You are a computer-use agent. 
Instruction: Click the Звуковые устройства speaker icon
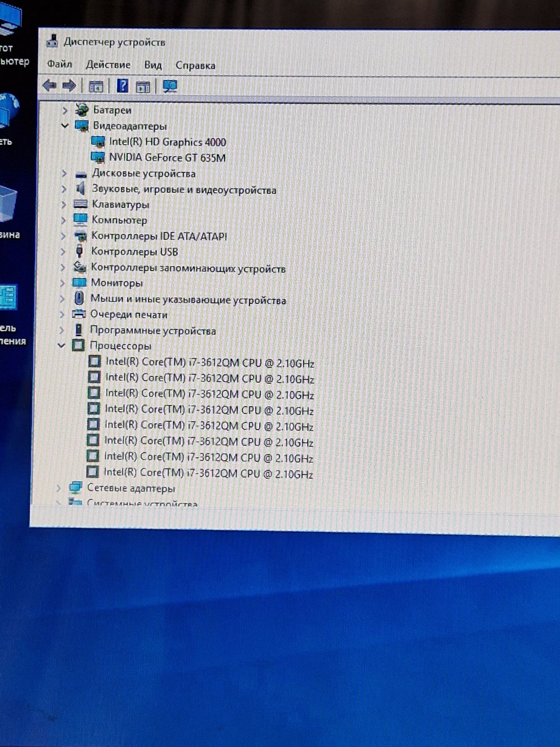point(80,189)
